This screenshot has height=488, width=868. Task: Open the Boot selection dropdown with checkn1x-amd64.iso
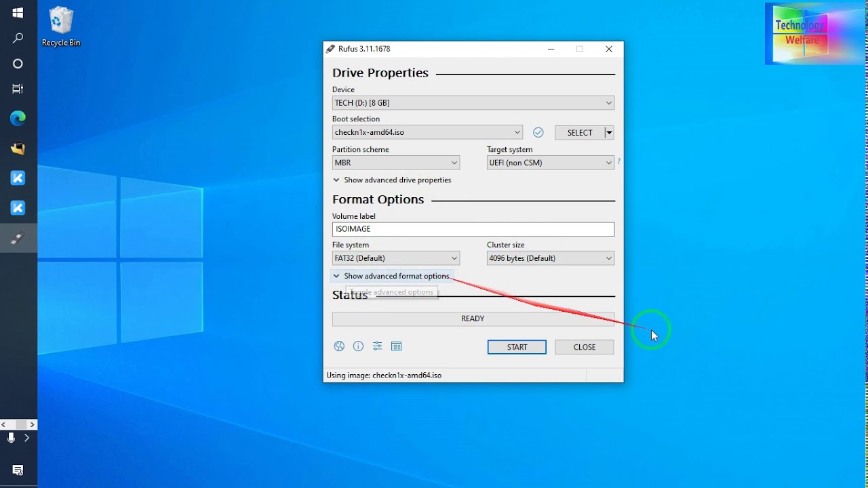point(427,132)
